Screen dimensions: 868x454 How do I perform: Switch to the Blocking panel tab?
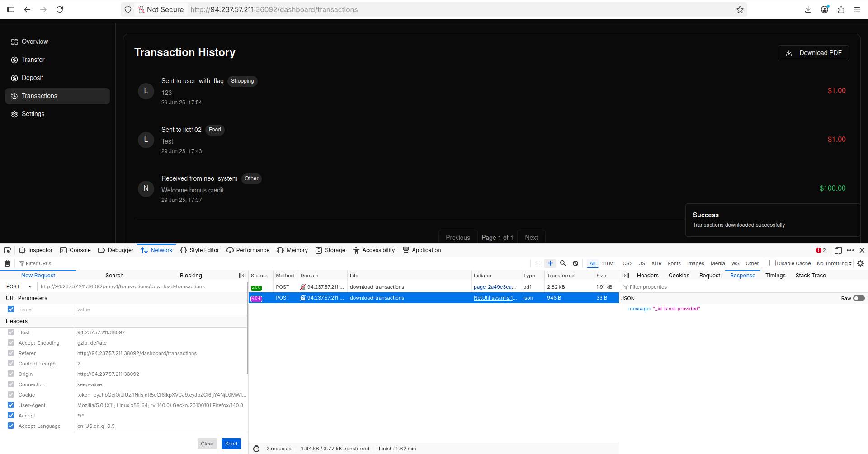click(x=191, y=276)
